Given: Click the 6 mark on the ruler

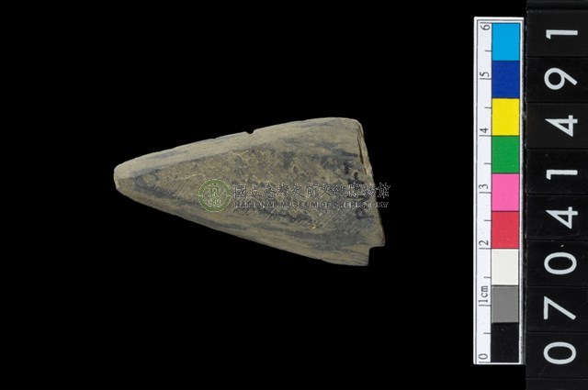Looking at the screenshot, I should [483, 26].
